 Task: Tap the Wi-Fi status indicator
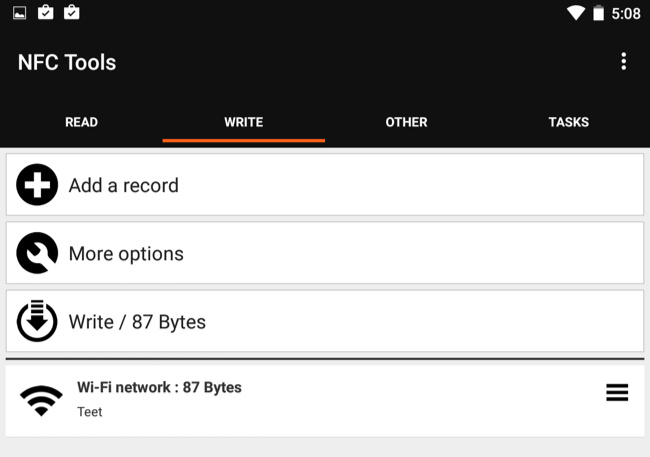(x=575, y=13)
